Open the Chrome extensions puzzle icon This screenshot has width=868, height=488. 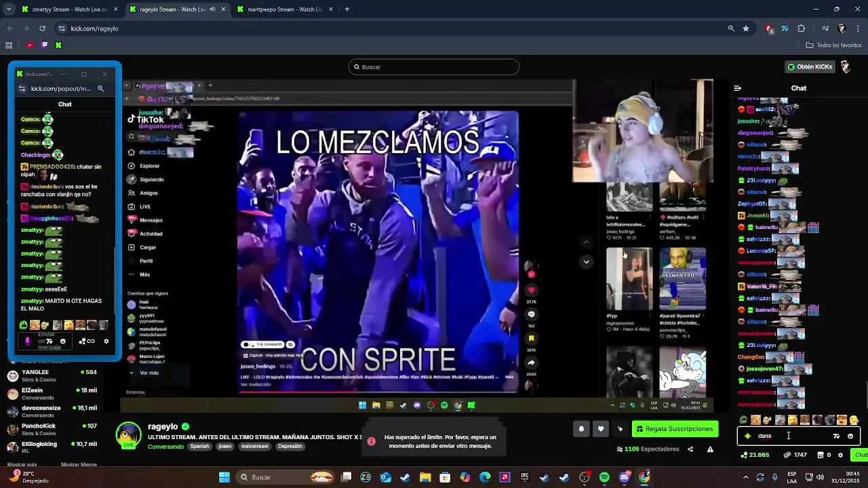(x=802, y=28)
